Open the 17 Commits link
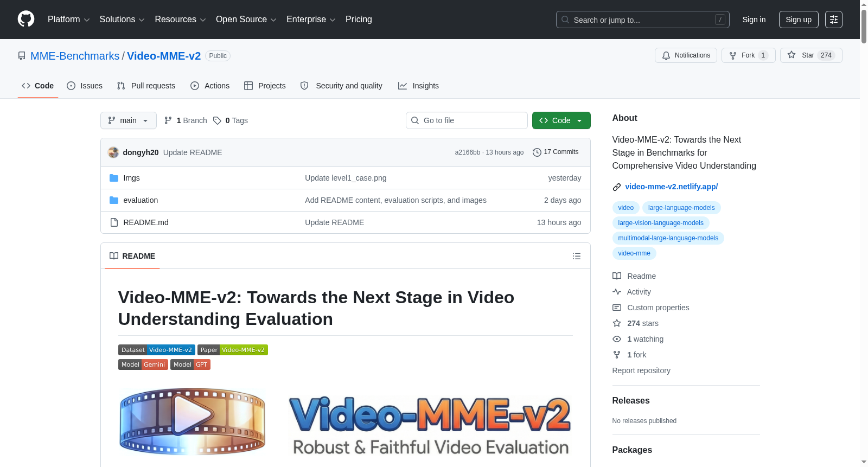This screenshot has height=467, width=868. coord(556,152)
